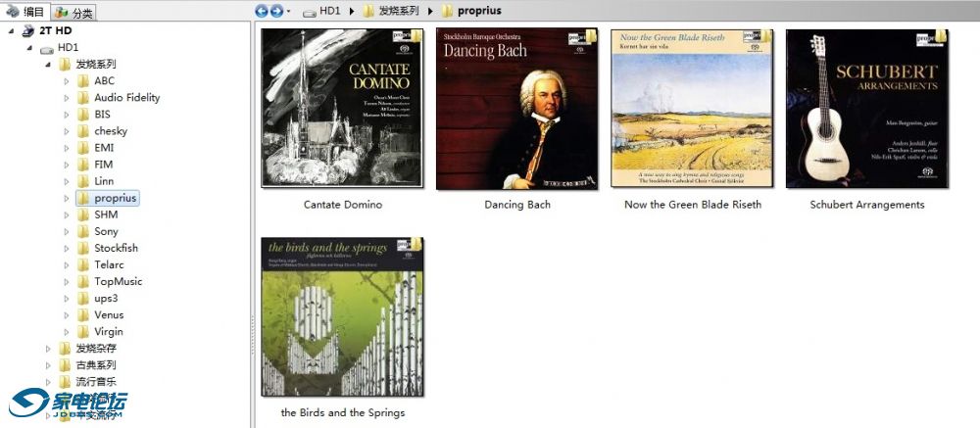This screenshot has width=980, height=428.
Task: Click the 流行音乐 folder icon
Action: tap(65, 382)
